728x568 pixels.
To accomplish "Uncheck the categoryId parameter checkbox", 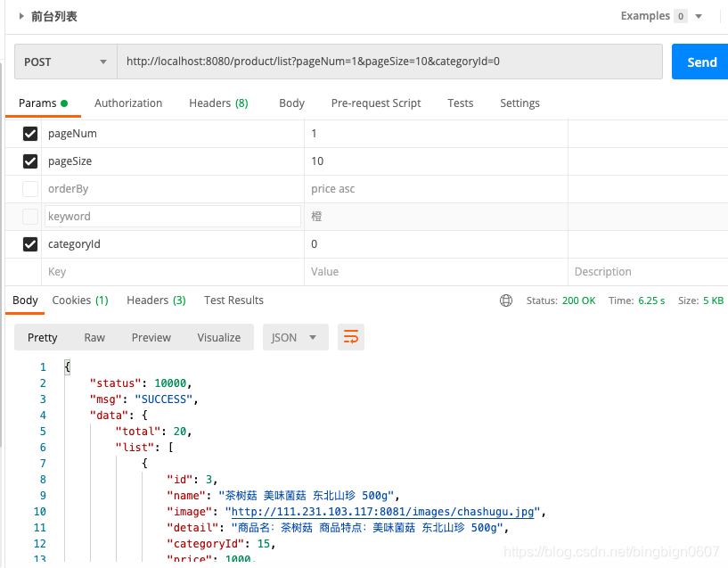I will click(x=30, y=243).
